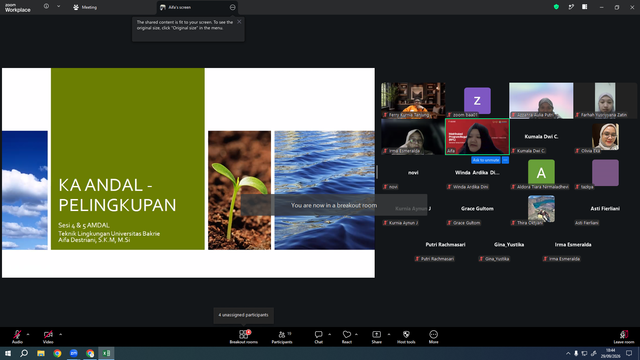Open view options on Aifa's screen tab
640x360 pixels.
[232, 7]
